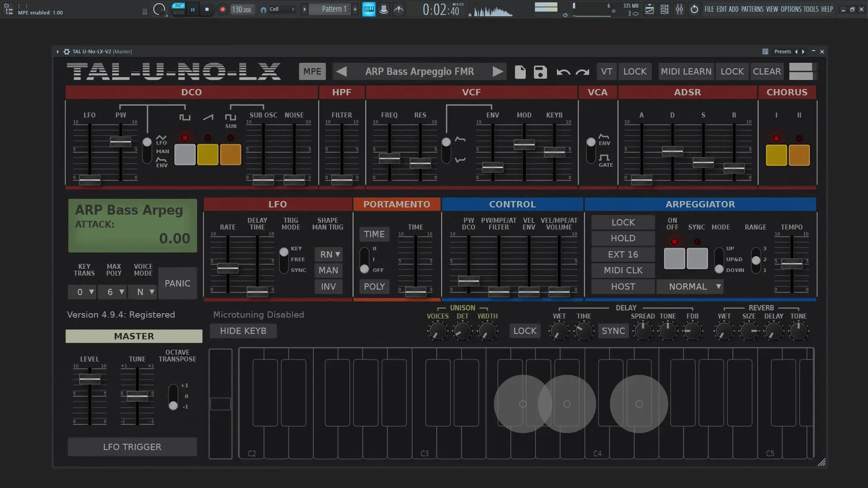Image resolution: width=868 pixels, height=488 pixels.
Task: Toggle typing keyboard to piano icon
Action: tap(369, 9)
